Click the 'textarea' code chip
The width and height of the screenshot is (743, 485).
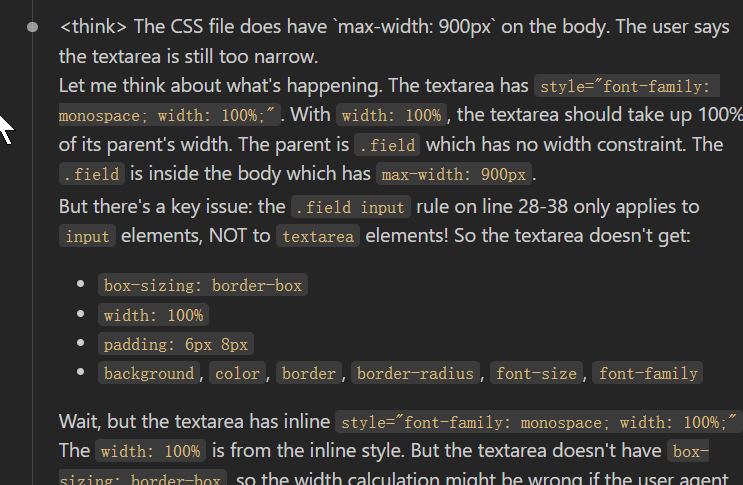318,236
